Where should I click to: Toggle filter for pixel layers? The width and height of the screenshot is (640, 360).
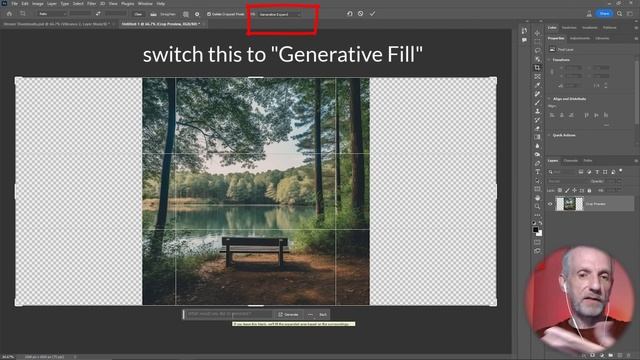580,172
